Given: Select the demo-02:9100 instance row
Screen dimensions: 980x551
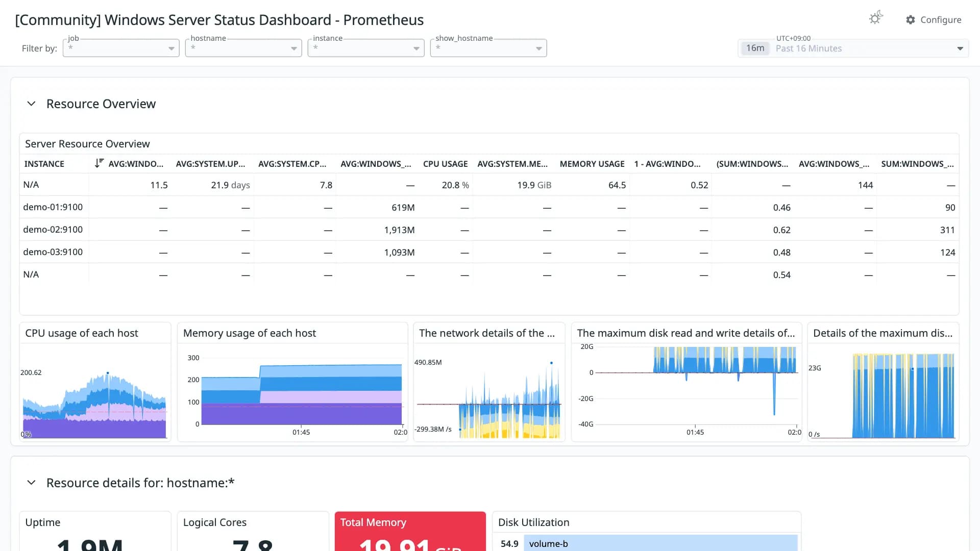Looking at the screenshot, I should 489,230.
